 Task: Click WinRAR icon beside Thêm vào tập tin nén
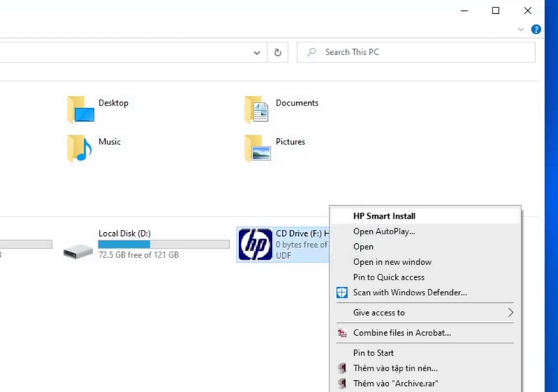click(x=342, y=368)
